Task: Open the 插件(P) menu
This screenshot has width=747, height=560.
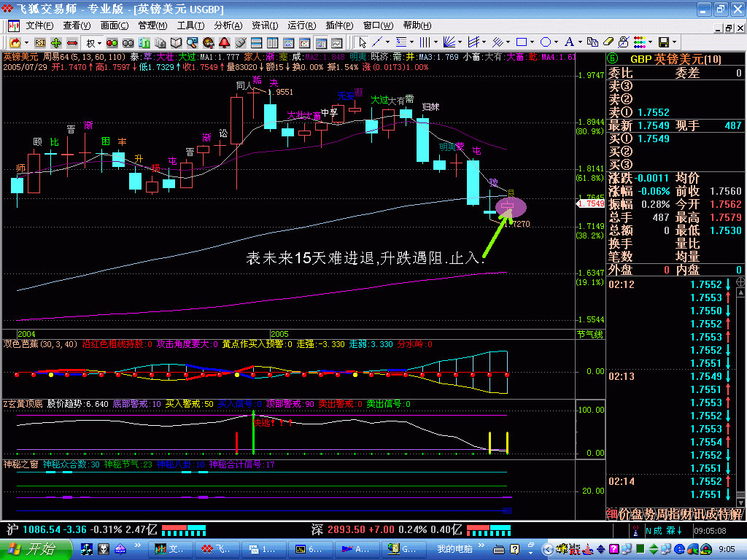Action: point(339,26)
